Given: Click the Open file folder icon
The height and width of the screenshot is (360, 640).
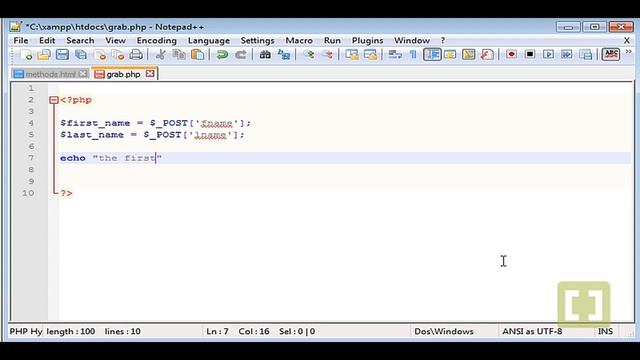Looking at the screenshot, I should 44,55.
